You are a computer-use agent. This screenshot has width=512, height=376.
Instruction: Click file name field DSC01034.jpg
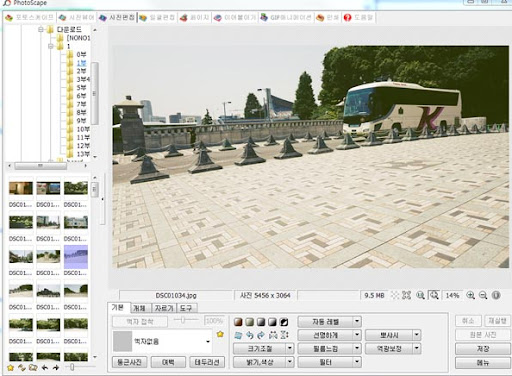[x=176, y=295]
